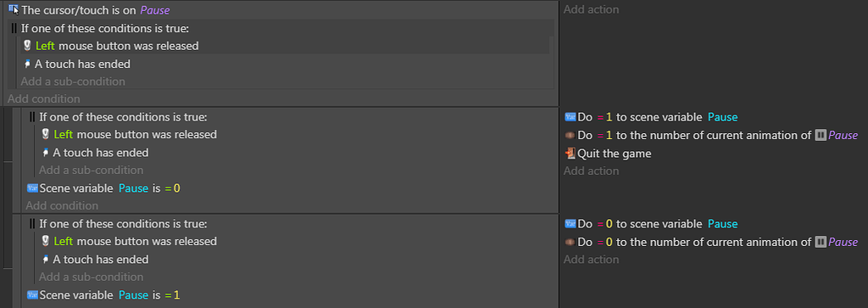
Task: Click the mouse icon in the top event
Action: click(27, 46)
